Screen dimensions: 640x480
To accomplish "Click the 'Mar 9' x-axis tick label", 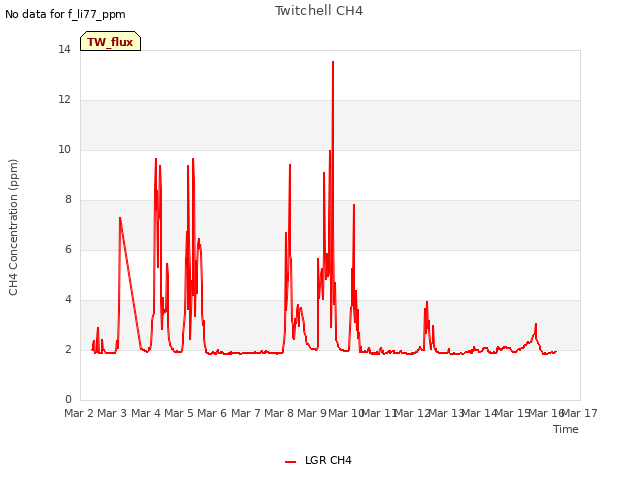I will click(312, 413).
